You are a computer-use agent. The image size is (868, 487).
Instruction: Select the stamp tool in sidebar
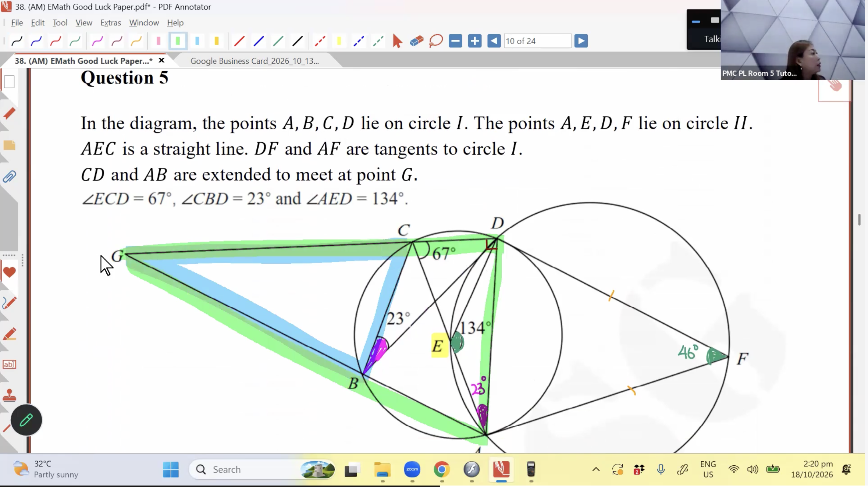point(9,396)
